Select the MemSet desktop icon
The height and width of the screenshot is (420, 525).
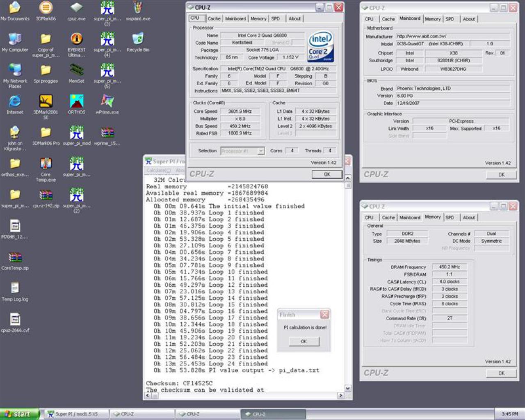click(76, 73)
